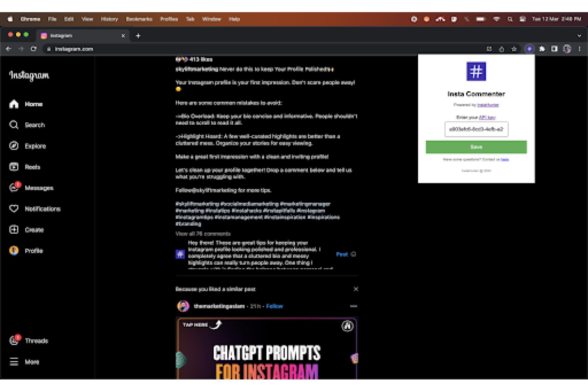Click the green Save button in Insta Commenter
Screen dimensions: 588x392
point(476,147)
